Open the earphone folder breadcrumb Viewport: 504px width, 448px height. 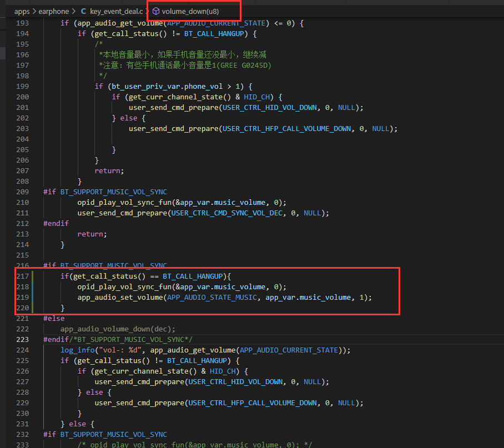(54, 12)
